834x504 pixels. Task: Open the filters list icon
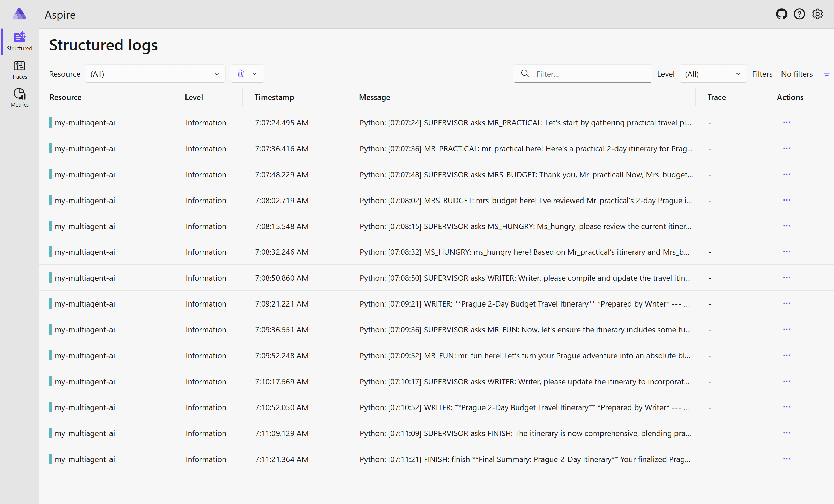pyautogui.click(x=826, y=74)
